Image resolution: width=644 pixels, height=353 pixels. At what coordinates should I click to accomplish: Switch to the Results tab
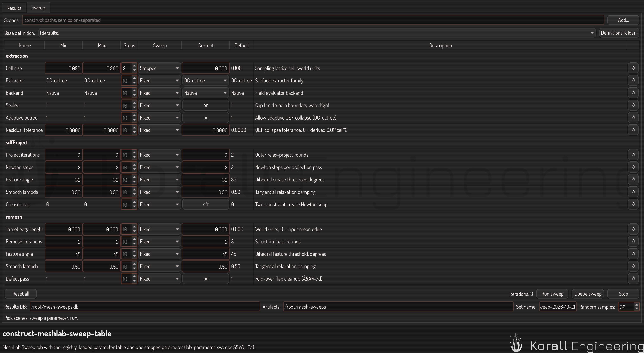[x=14, y=8]
